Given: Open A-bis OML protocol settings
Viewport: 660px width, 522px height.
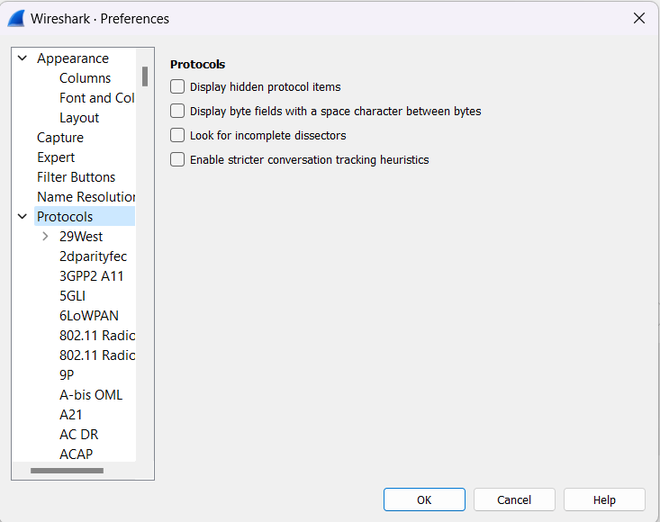Looking at the screenshot, I should (91, 394).
